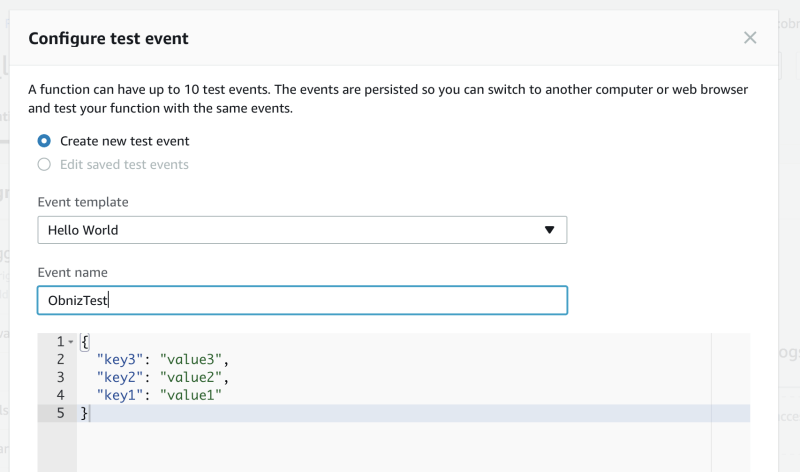Viewport: 800px width, 472px height.
Task: Click line number 2 in editor gutter
Action: pyautogui.click(x=60, y=359)
